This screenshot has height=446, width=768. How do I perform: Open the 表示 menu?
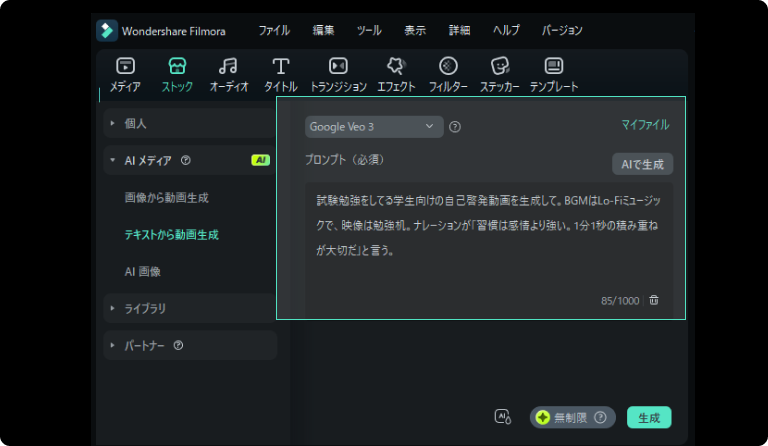(415, 30)
